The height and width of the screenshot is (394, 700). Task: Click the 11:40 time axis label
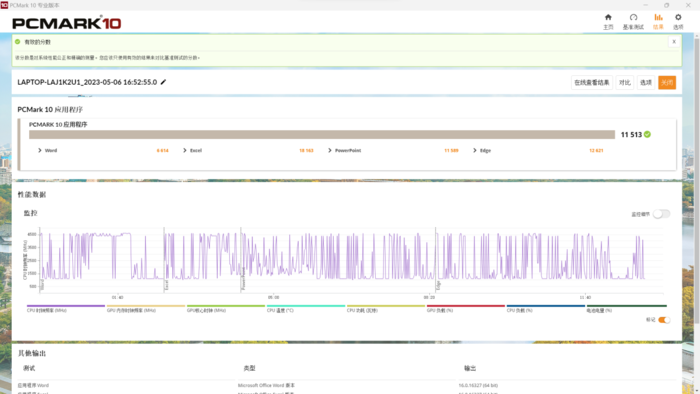(585, 297)
